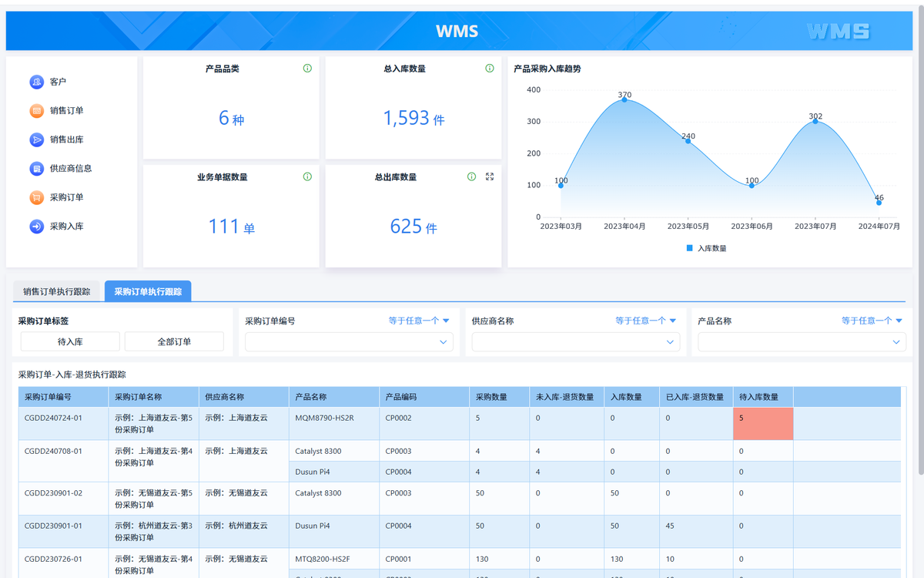Open the 采购入库 purchase inbound icon
This screenshot has width=924, height=578.
(x=36, y=227)
